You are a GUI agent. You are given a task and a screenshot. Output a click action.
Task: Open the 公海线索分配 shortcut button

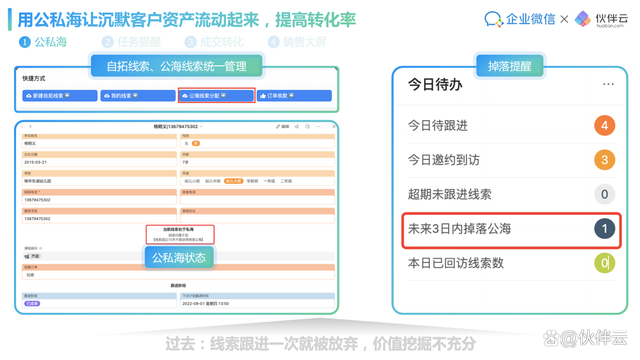[x=216, y=96]
